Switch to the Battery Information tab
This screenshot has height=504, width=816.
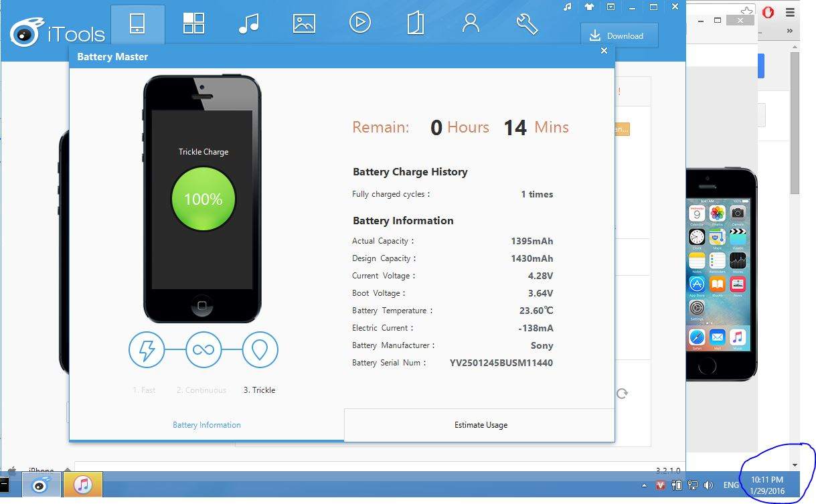(207, 425)
